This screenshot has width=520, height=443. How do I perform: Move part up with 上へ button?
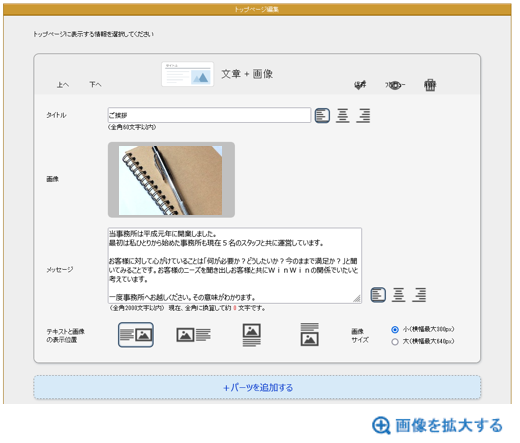tap(63, 85)
